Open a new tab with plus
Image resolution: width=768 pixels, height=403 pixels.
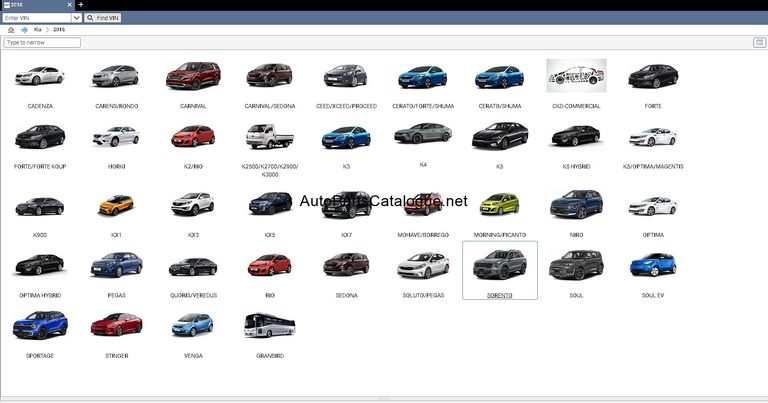tap(81, 5)
